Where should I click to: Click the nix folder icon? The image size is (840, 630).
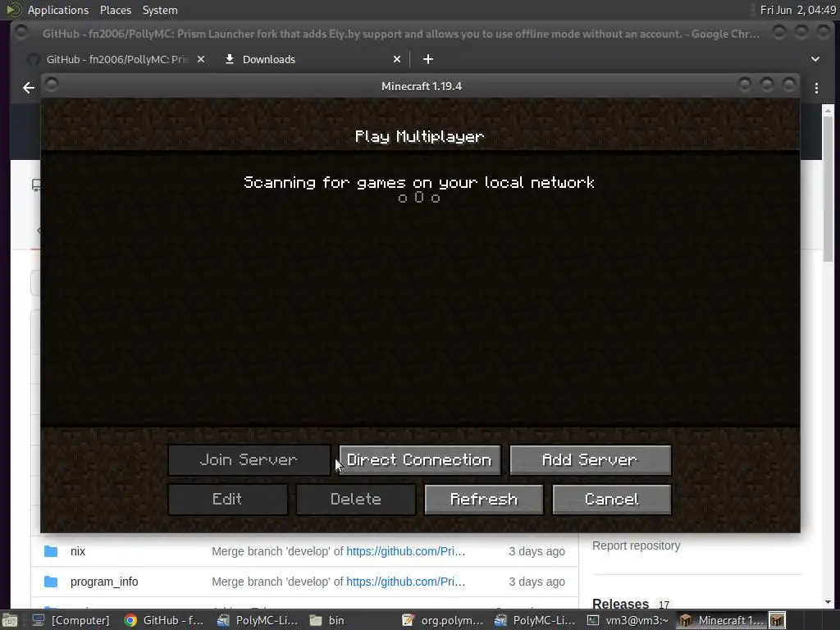tap(51, 551)
